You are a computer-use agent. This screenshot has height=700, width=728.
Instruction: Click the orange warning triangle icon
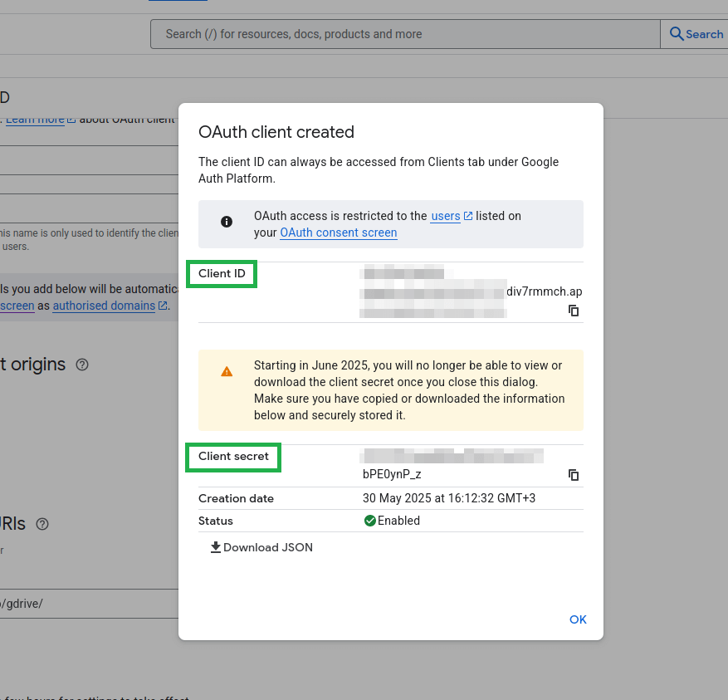click(x=227, y=372)
